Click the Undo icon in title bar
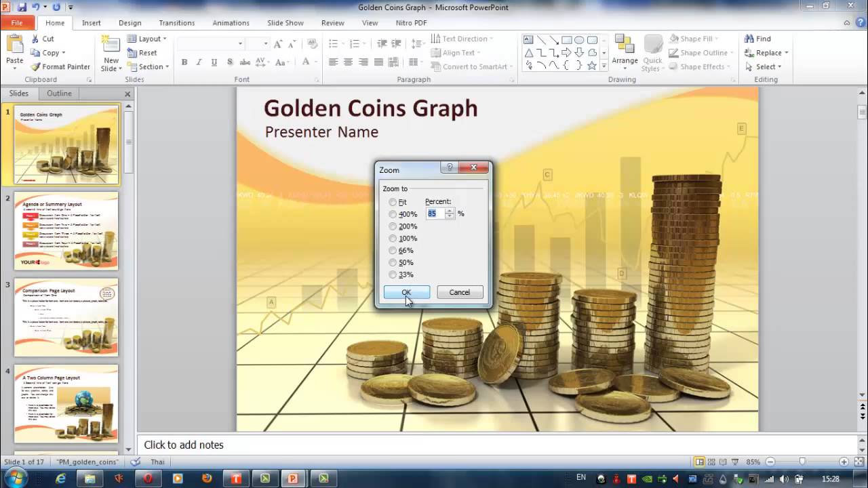 tap(36, 7)
